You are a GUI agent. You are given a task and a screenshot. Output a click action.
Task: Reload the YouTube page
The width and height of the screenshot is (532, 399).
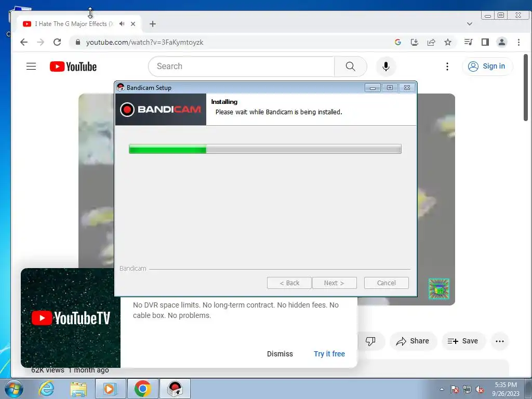(57, 42)
